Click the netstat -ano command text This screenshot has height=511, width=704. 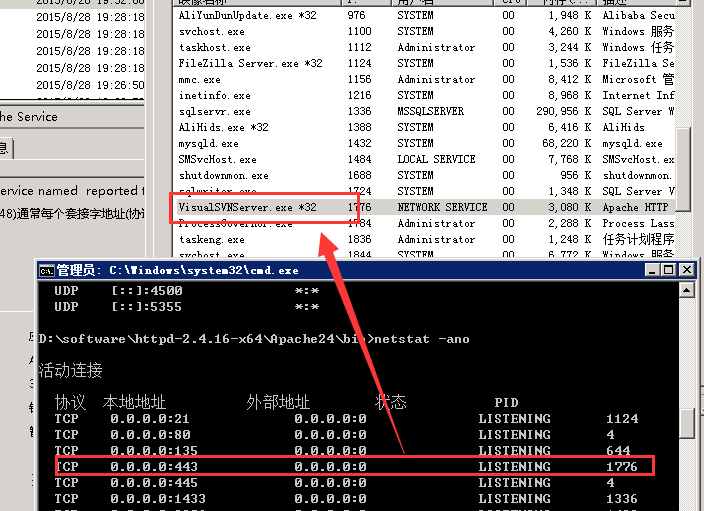tap(422, 339)
